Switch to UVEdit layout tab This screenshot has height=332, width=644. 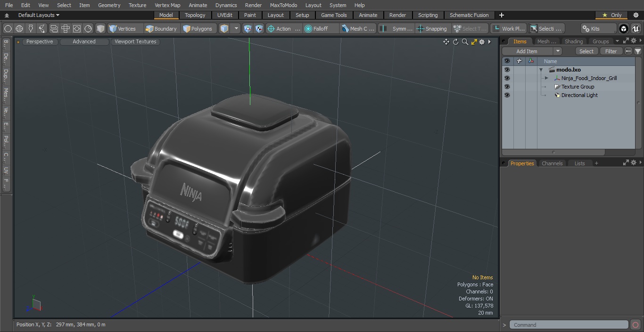(225, 15)
